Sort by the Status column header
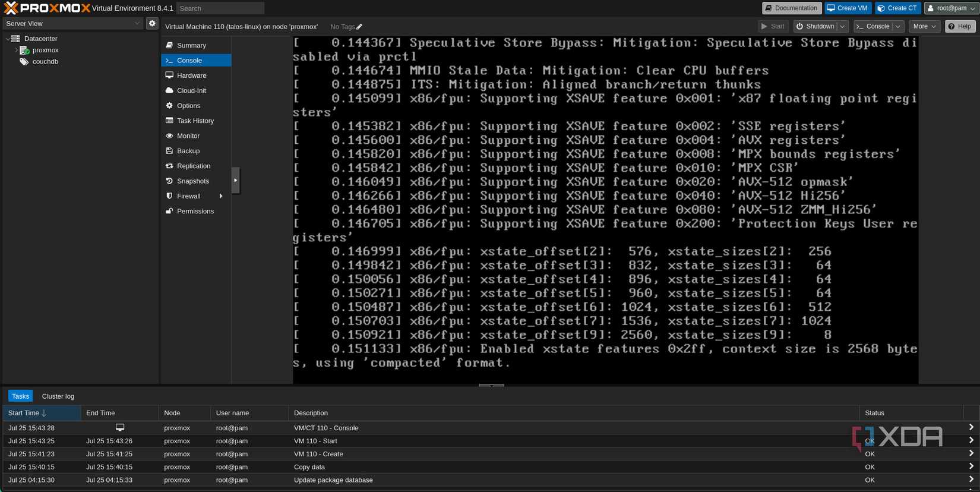Image resolution: width=980 pixels, height=492 pixels. [x=911, y=413]
